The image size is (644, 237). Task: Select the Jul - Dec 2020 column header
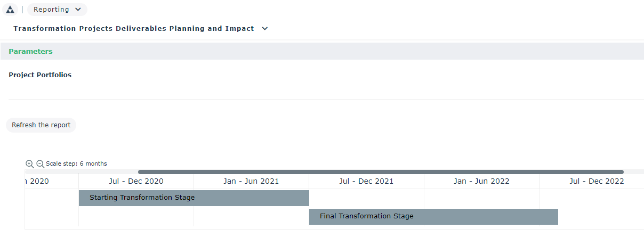[x=136, y=182]
